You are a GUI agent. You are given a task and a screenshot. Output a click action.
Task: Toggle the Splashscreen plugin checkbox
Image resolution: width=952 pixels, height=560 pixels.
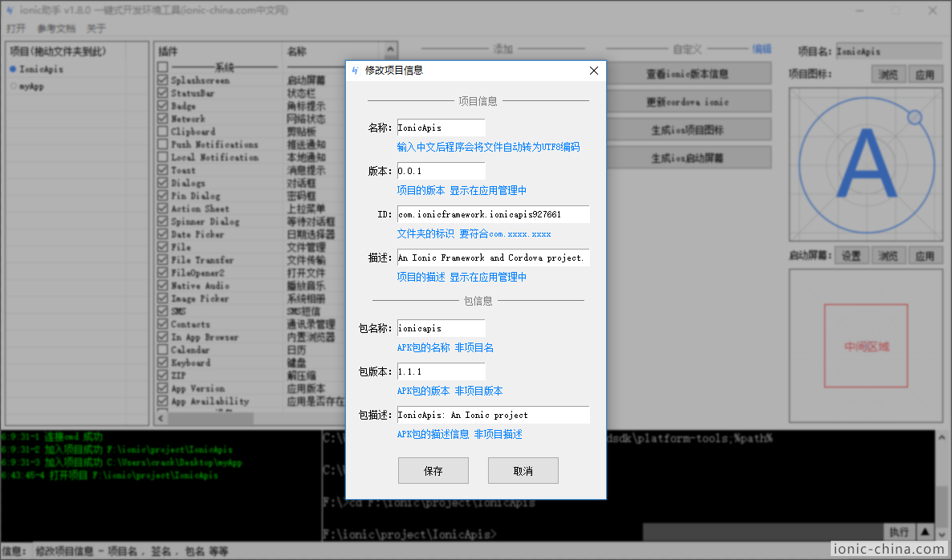click(x=163, y=80)
